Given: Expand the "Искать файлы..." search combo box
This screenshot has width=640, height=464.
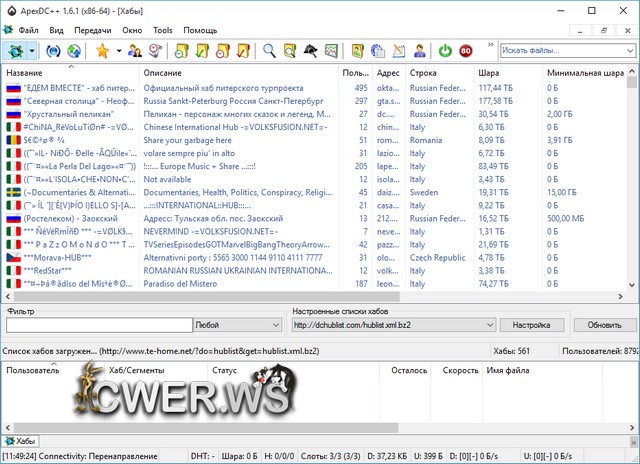Looking at the screenshot, I should click(629, 51).
